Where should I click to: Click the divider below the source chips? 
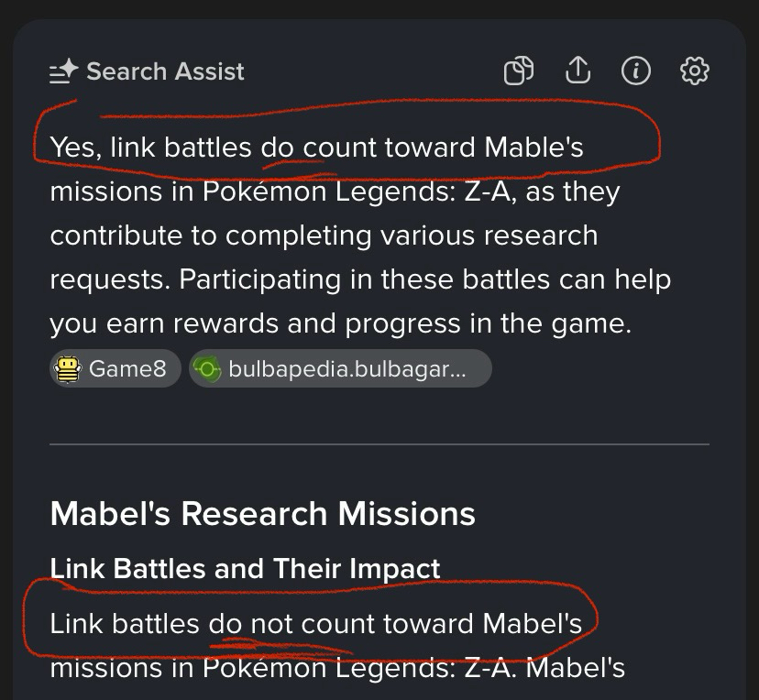tap(379, 444)
